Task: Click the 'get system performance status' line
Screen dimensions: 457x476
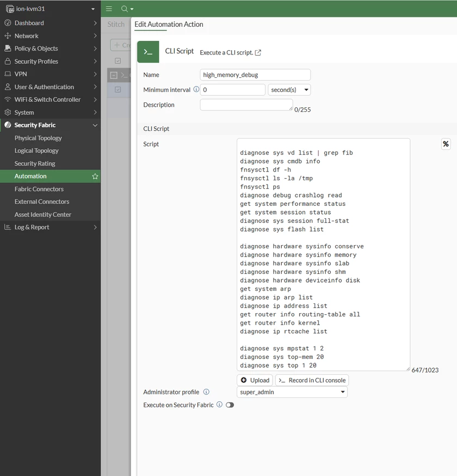Action: pos(293,204)
